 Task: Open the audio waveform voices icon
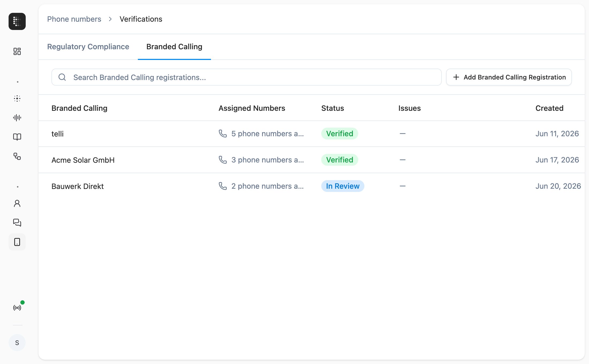[x=17, y=117]
